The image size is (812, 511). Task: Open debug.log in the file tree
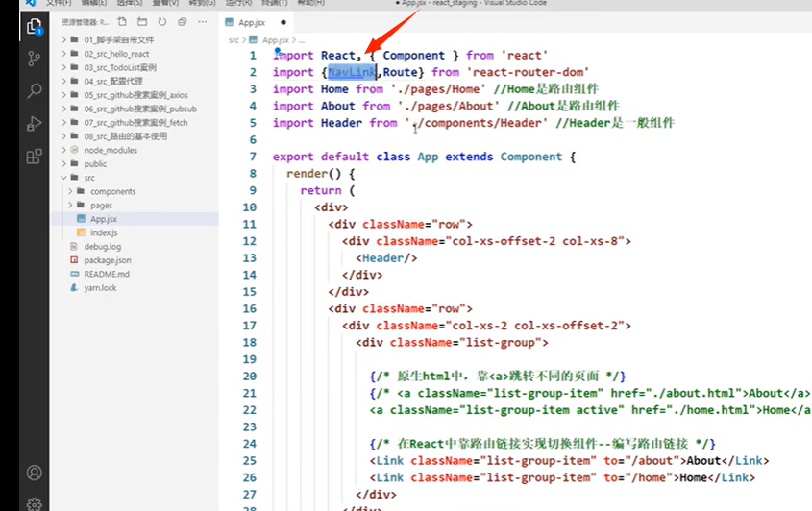tap(103, 247)
